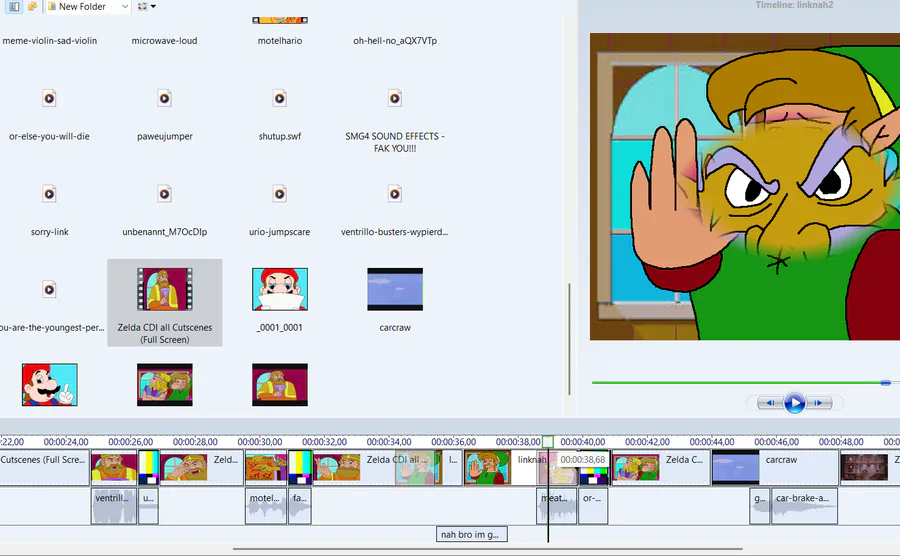Step to the next frame
Image resolution: width=900 pixels, height=556 pixels.
[x=819, y=403]
